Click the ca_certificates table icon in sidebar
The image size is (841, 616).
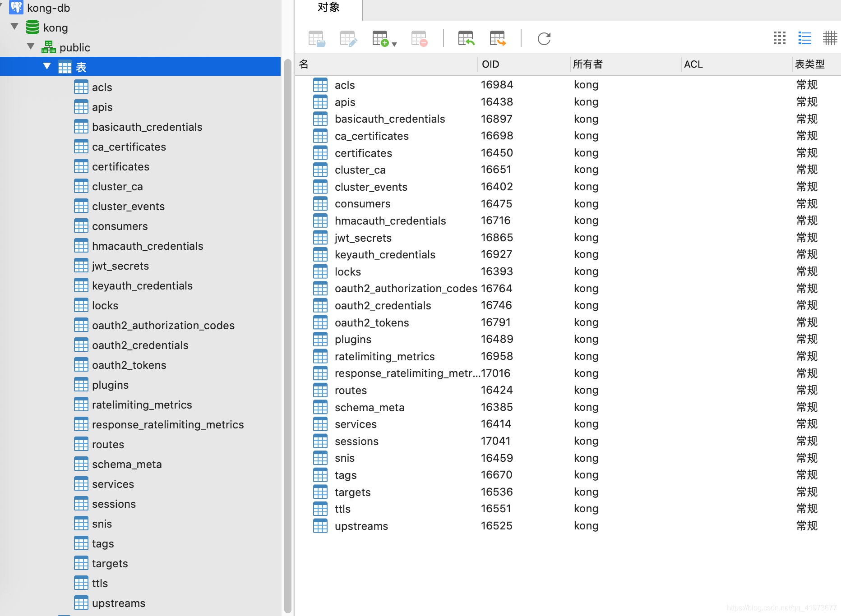[x=81, y=147]
